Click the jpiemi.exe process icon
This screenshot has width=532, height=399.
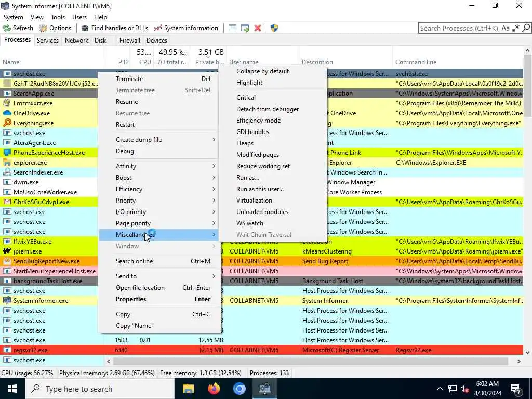pyautogui.click(x=7, y=251)
